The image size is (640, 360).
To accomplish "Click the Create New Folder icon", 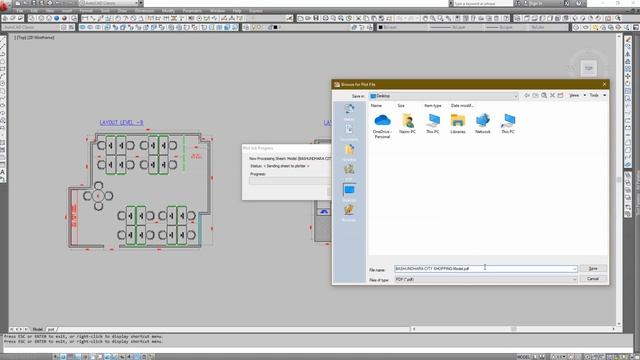I will (x=560, y=96).
